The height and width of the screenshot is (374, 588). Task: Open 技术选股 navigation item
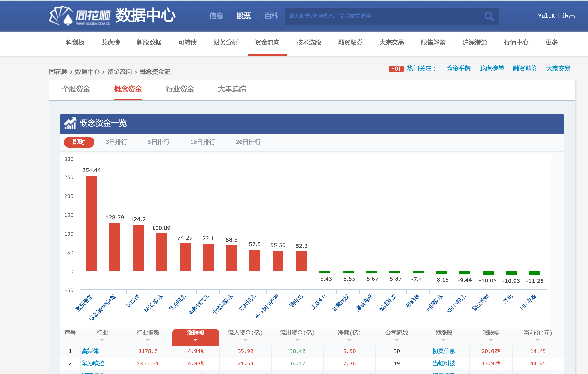pos(309,42)
